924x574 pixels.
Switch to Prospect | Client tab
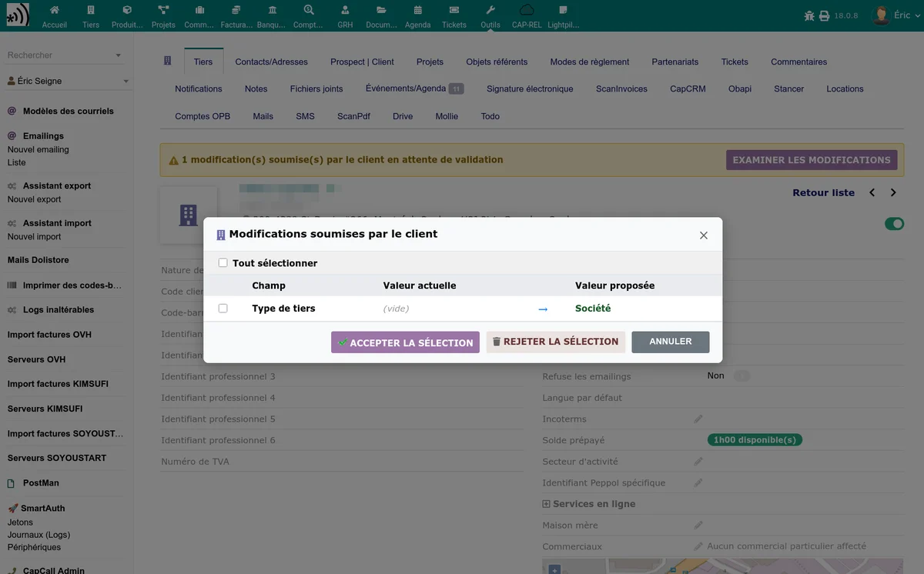point(362,62)
